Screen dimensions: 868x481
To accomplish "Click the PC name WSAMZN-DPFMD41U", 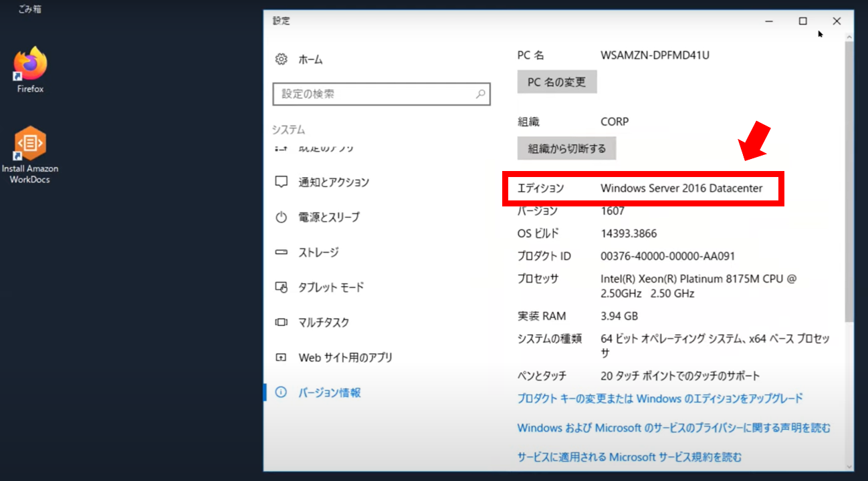I will click(655, 55).
